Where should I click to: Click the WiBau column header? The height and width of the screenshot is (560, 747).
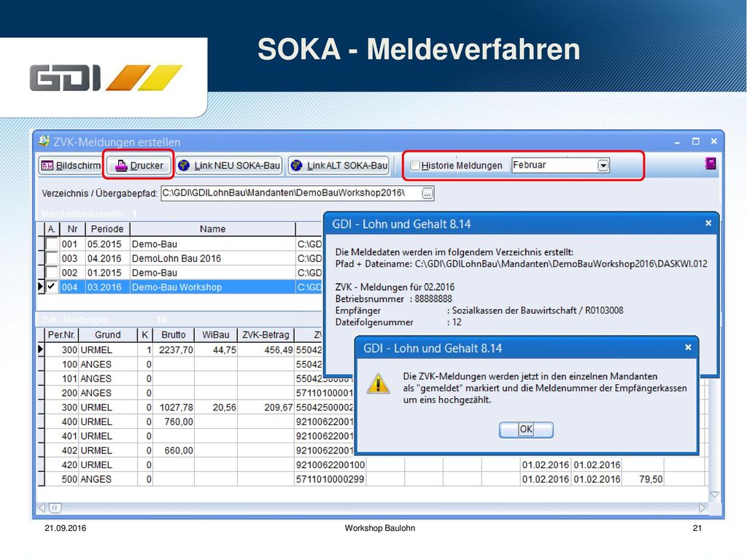click(x=216, y=335)
